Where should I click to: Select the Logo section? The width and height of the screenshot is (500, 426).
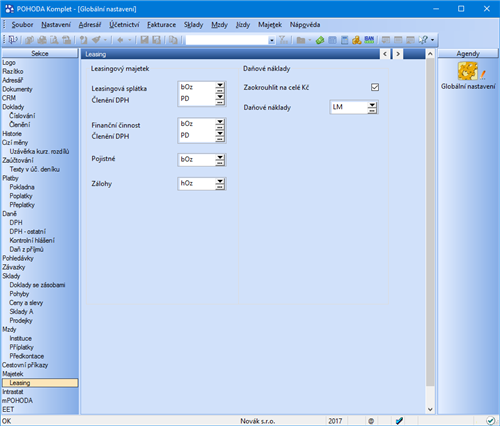tap(9, 62)
